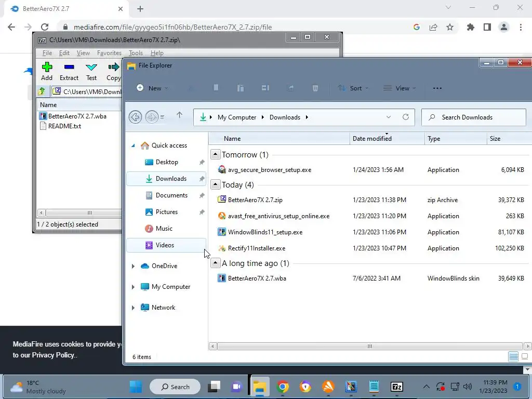
Task: Click Explorer Forward navigation button
Action: tap(152, 117)
